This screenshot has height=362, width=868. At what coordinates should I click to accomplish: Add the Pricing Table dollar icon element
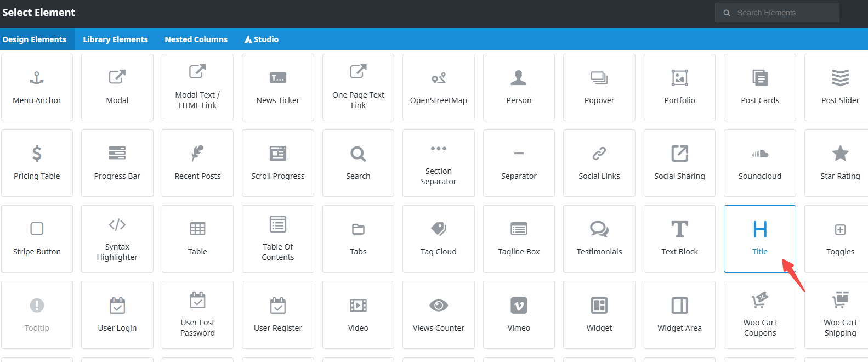[37, 154]
